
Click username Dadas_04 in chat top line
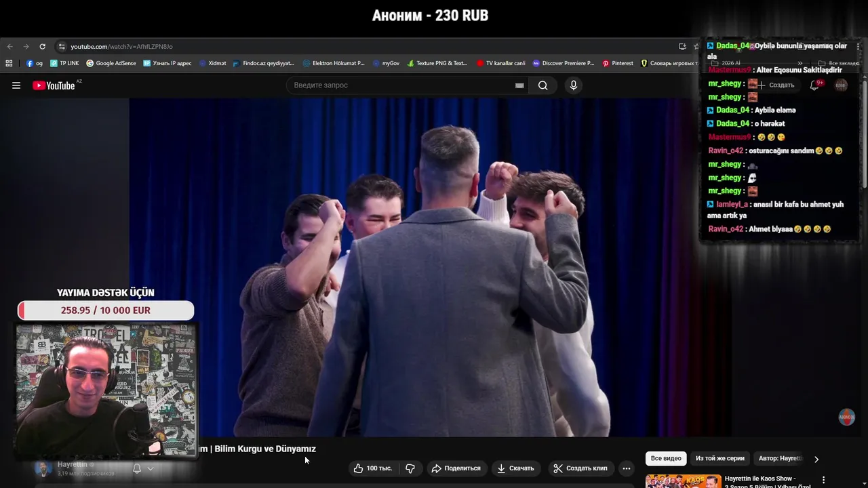coord(732,46)
